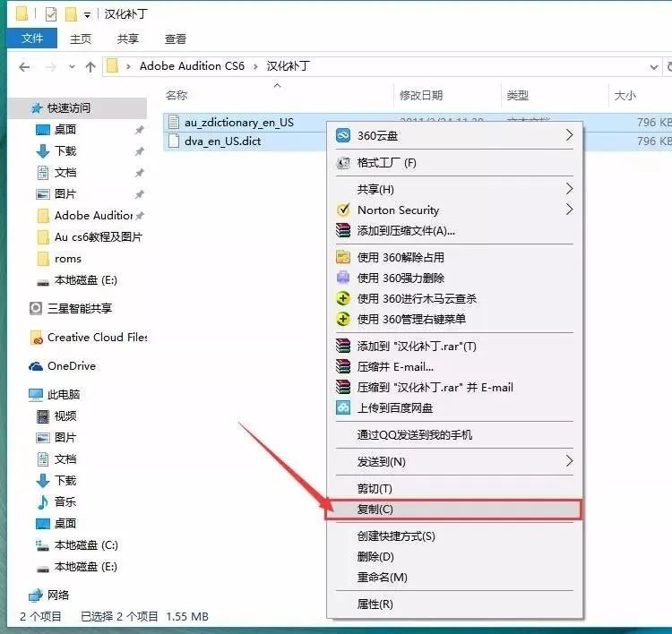Switch to the 主页 ribbon tab
672x634 pixels.
click(80, 39)
